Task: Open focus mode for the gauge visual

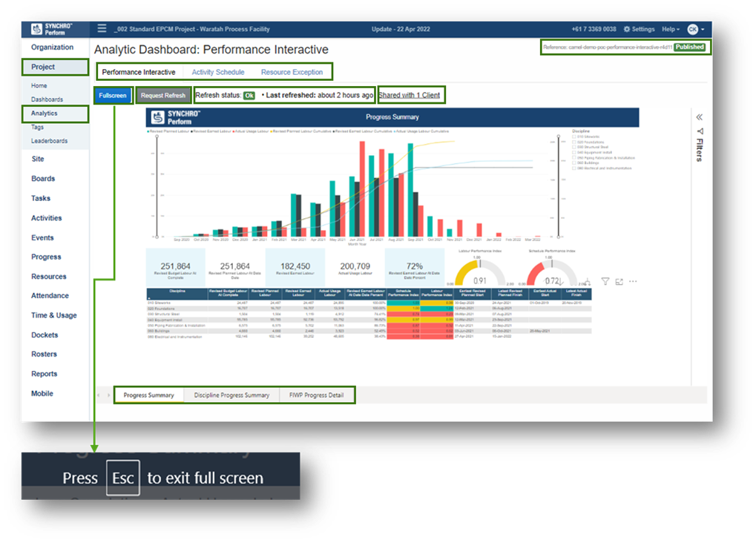Action: tap(619, 281)
